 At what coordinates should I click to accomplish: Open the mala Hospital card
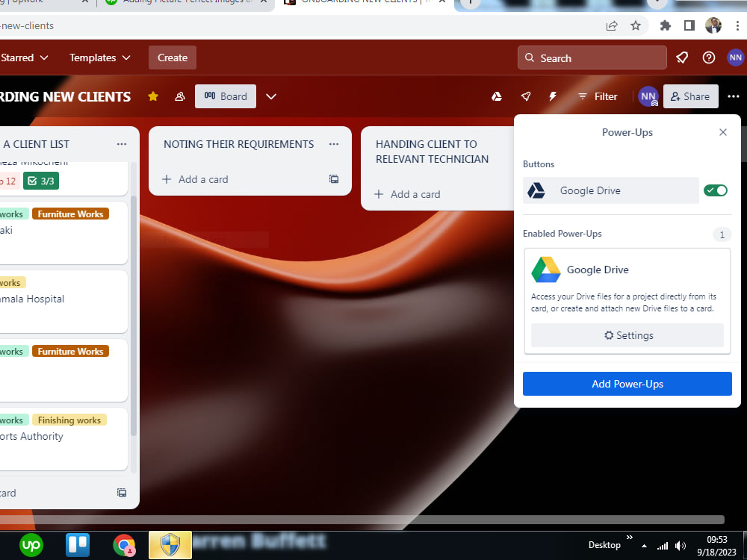[63, 302]
